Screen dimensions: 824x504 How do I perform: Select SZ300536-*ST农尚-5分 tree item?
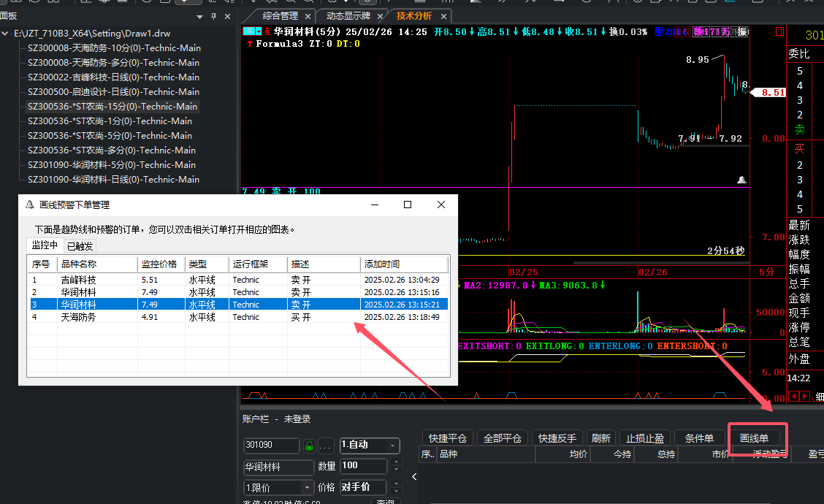click(x=110, y=136)
